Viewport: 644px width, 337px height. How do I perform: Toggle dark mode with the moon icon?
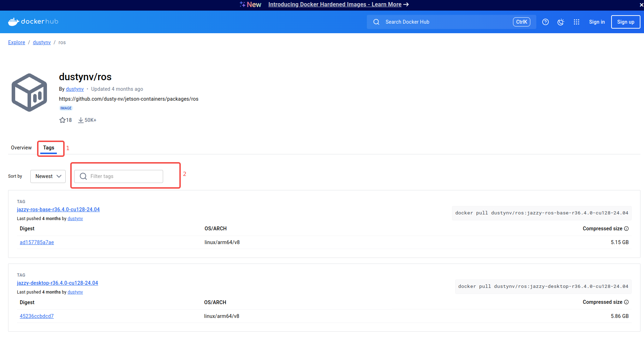561,22
